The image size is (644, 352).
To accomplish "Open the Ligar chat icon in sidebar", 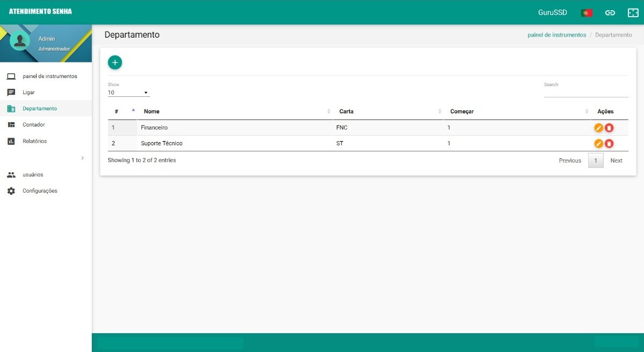I will [x=12, y=92].
